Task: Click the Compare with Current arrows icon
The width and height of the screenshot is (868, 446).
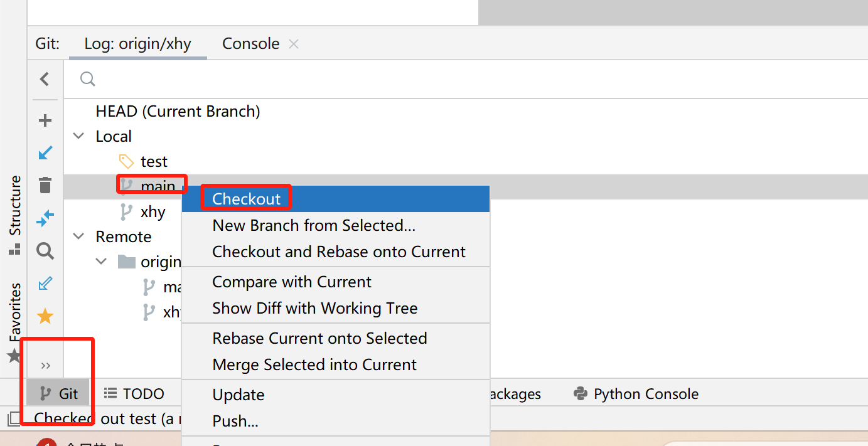Action: pyautogui.click(x=45, y=218)
